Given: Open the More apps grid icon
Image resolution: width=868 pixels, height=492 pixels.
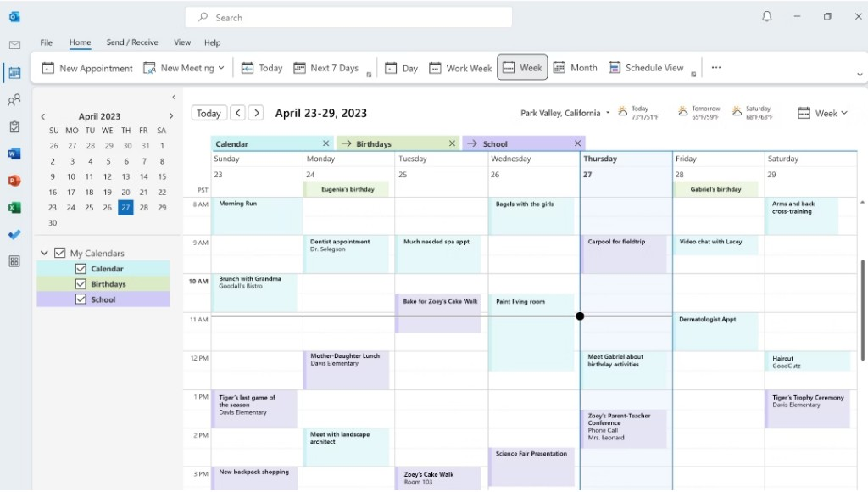Looking at the screenshot, I should click(x=14, y=261).
